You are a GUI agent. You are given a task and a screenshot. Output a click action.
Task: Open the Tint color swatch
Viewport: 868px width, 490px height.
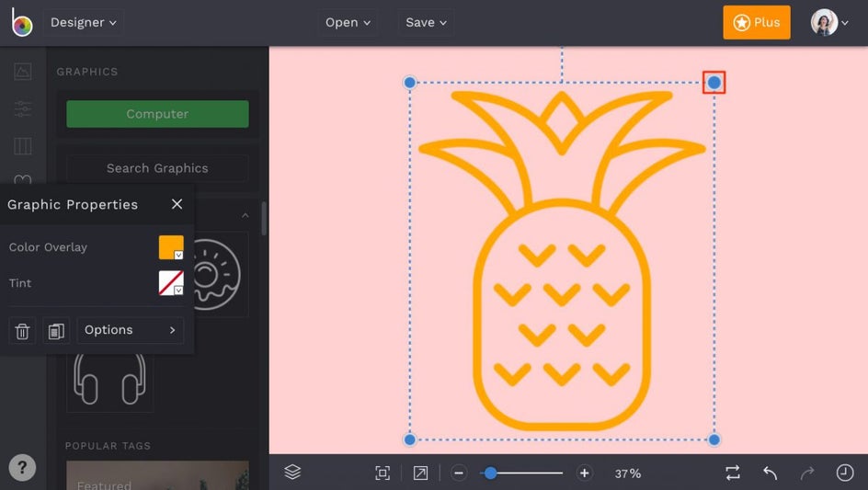click(x=171, y=283)
